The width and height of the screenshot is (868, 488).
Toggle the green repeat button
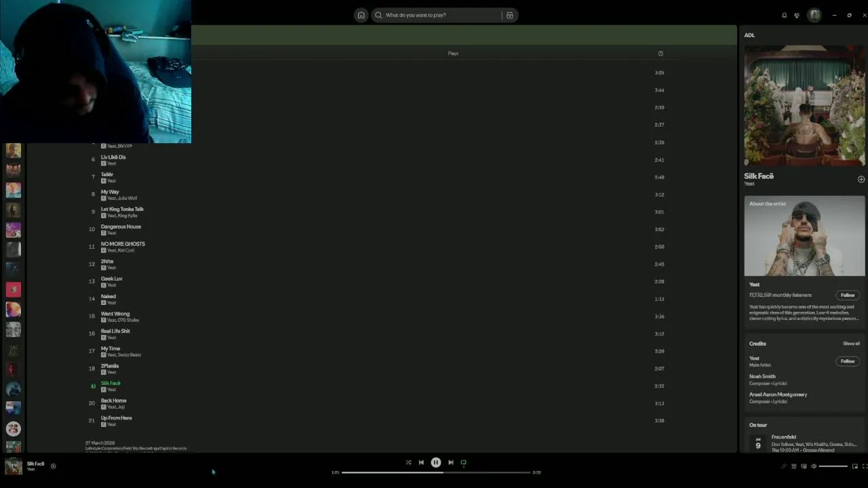point(464,462)
